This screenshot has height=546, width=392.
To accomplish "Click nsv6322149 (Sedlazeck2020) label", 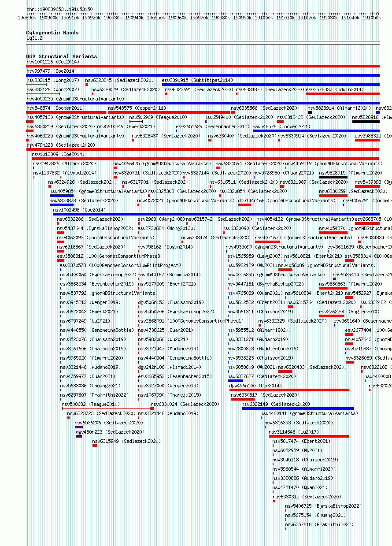I will click(x=276, y=404).
